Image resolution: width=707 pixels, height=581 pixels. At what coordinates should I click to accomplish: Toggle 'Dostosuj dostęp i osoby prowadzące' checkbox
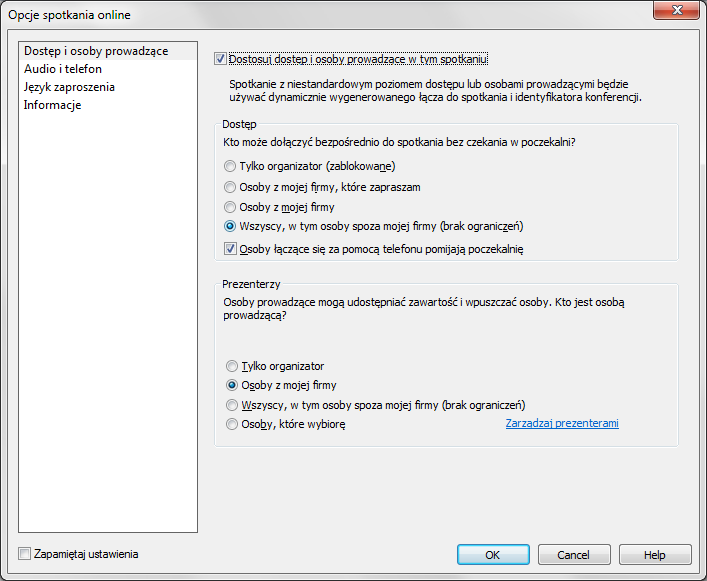(x=220, y=59)
